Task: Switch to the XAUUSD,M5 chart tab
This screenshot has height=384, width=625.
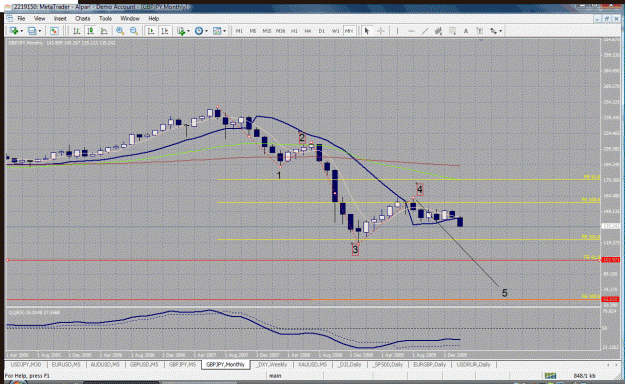Action: [312, 364]
